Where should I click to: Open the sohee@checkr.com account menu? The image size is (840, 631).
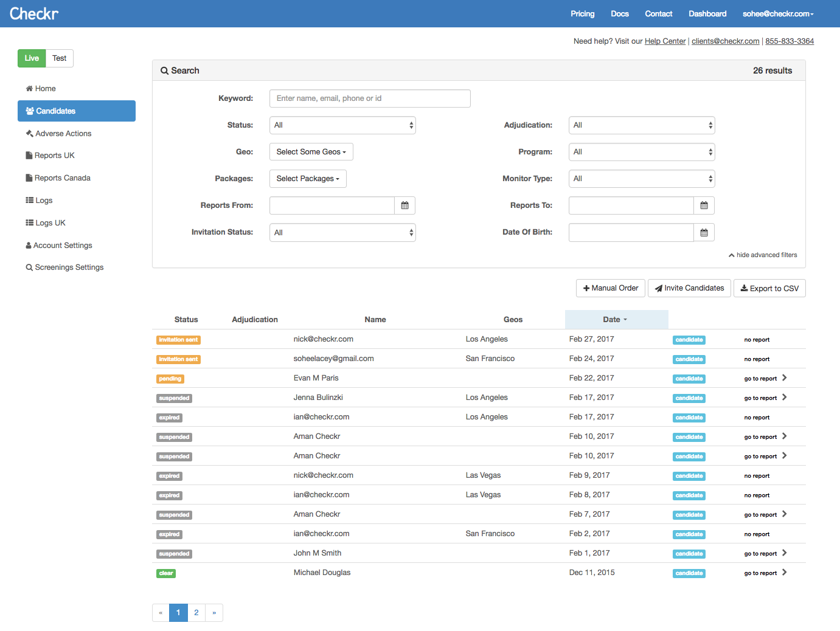coord(778,13)
